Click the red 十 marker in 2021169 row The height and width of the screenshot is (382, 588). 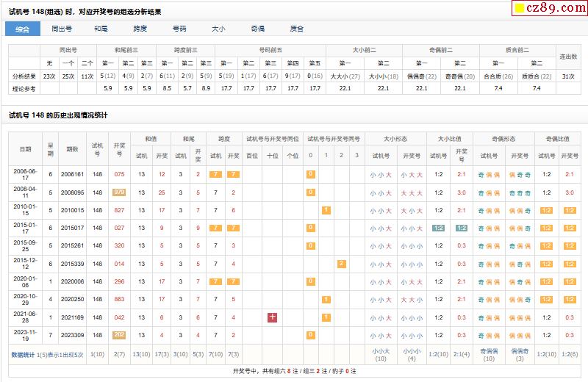[x=272, y=317]
